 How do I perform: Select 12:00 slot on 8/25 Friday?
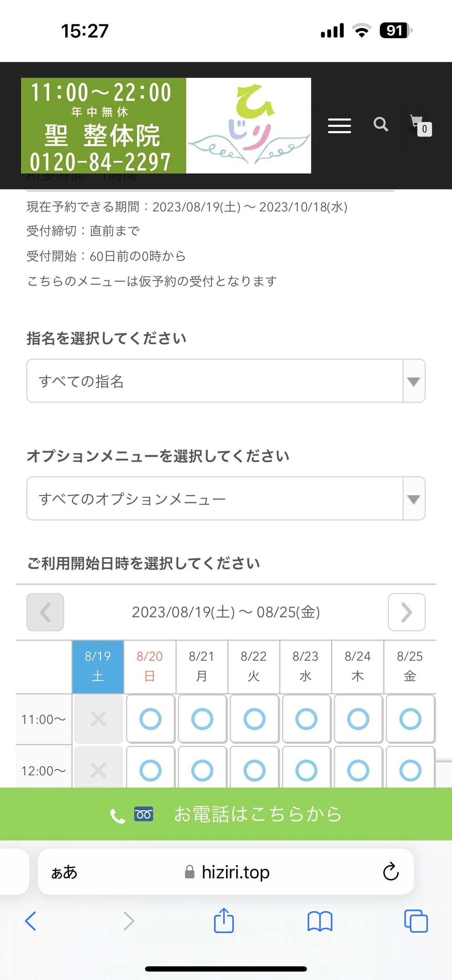click(410, 769)
